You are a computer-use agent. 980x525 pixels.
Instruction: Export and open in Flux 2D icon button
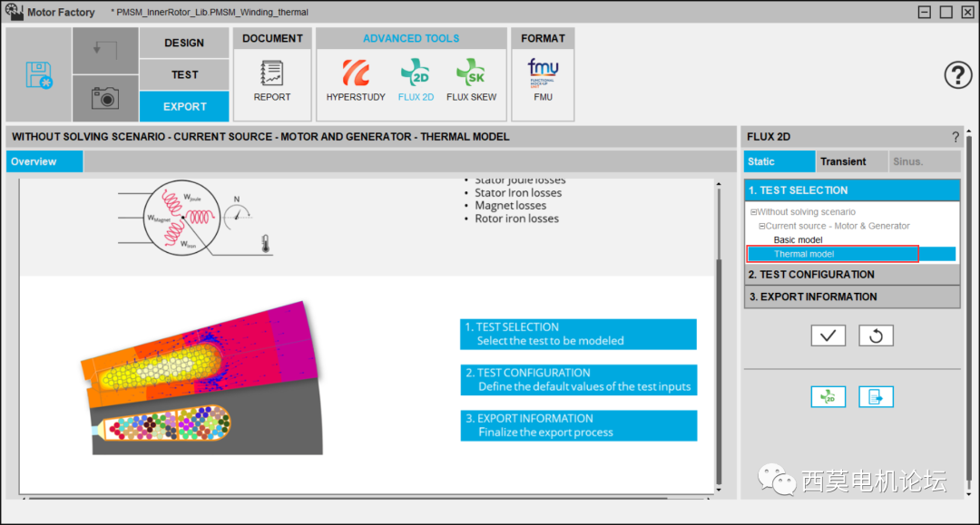coord(828,396)
